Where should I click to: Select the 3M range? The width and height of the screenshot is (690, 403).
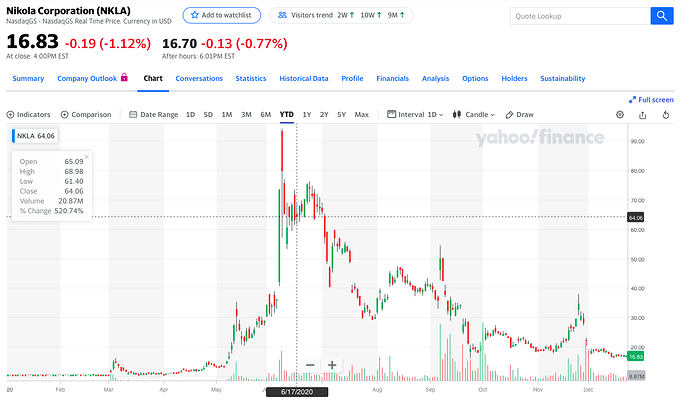coord(246,114)
